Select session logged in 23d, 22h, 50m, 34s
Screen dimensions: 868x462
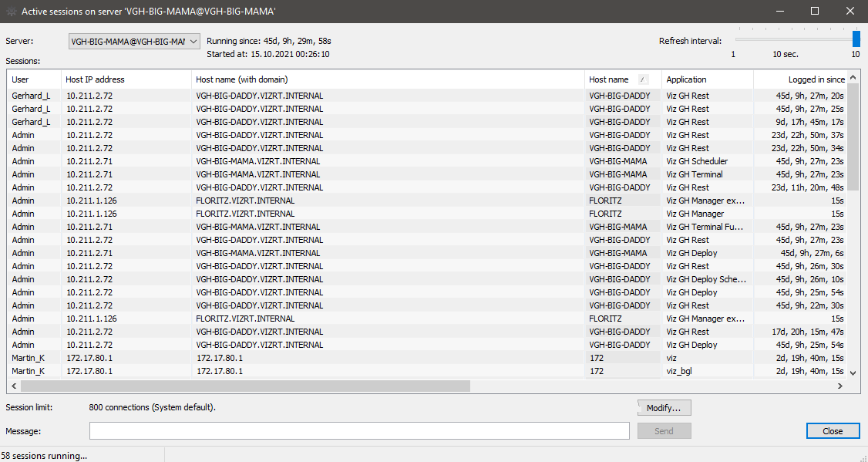(427, 148)
